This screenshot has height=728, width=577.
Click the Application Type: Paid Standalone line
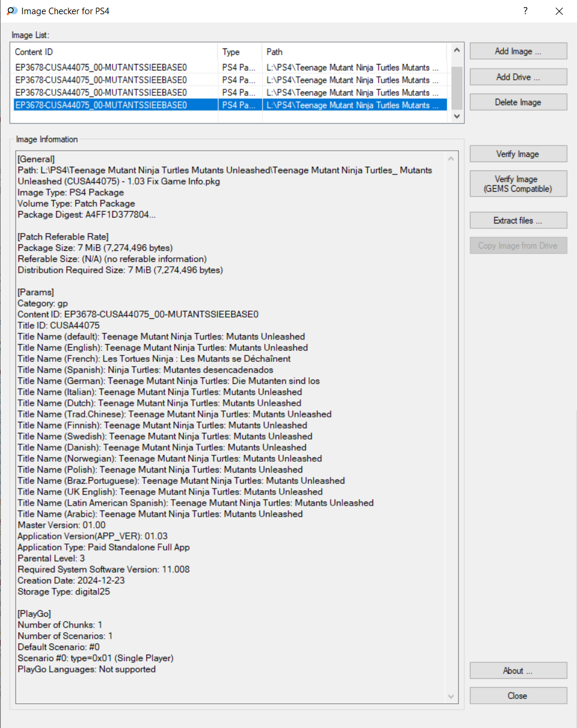103,547
